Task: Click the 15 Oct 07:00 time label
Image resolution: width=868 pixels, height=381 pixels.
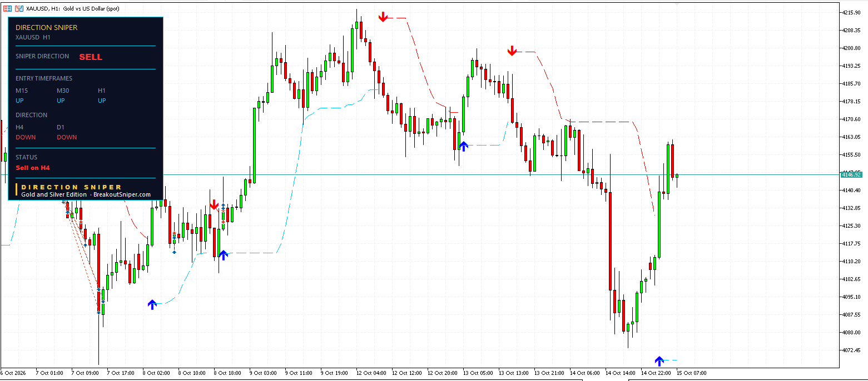Action: [x=691, y=373]
